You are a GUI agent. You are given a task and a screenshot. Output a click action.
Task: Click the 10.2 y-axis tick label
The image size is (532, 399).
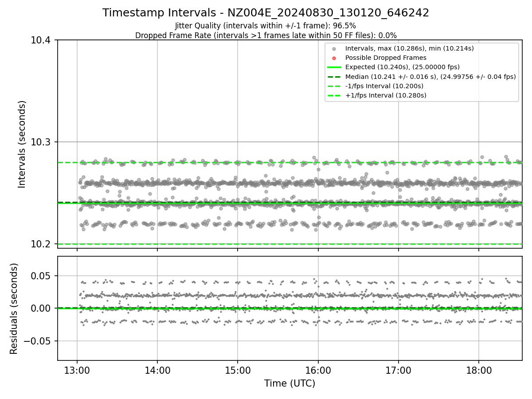point(41,244)
